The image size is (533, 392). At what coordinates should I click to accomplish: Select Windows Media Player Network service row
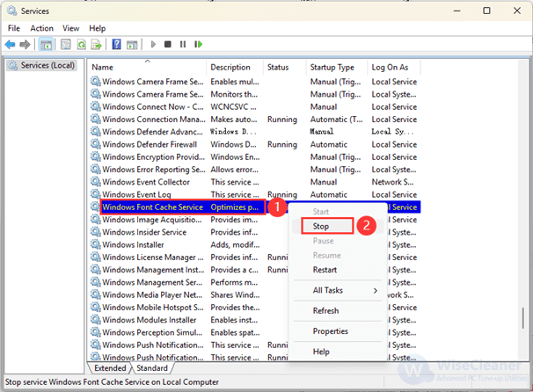tap(188, 294)
